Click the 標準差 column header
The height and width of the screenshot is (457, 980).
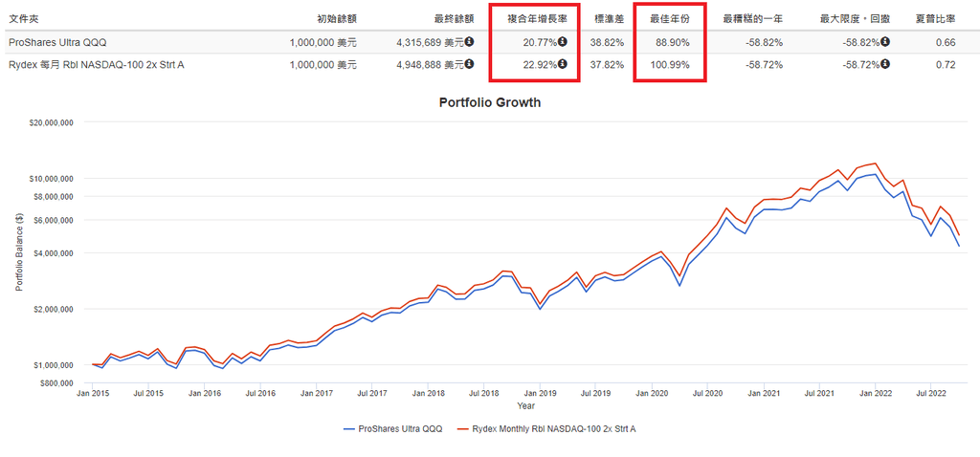pos(609,19)
